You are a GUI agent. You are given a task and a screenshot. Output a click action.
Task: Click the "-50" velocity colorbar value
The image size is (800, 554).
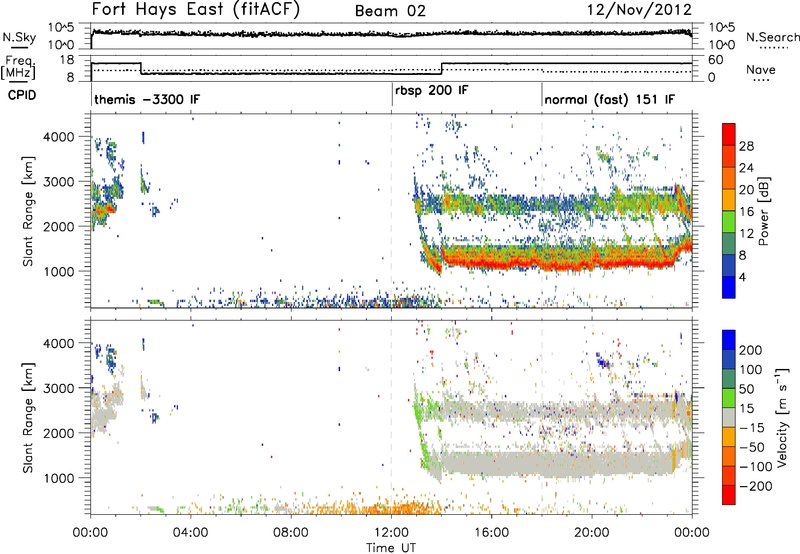coord(752,447)
